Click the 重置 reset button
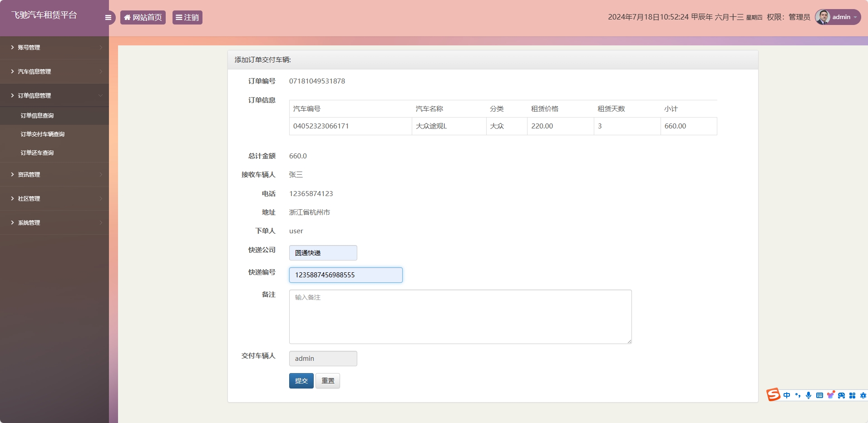Viewport: 868px width, 423px height. [327, 381]
